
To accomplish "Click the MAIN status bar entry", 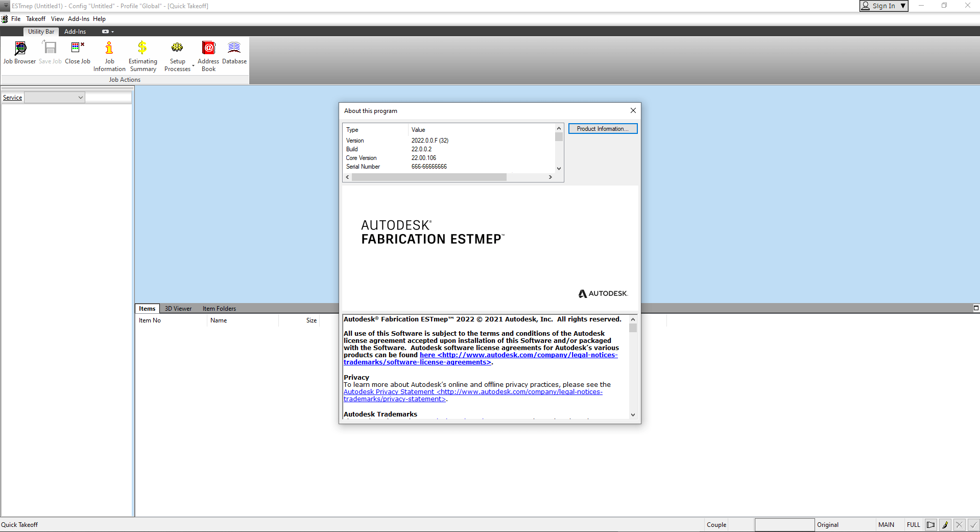I will pos(886,525).
